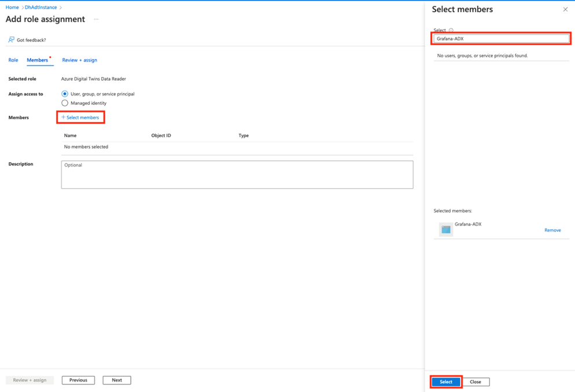Click the Grafana-ADX name under Selected members
Screen dimensions: 575x392
[x=468, y=224]
